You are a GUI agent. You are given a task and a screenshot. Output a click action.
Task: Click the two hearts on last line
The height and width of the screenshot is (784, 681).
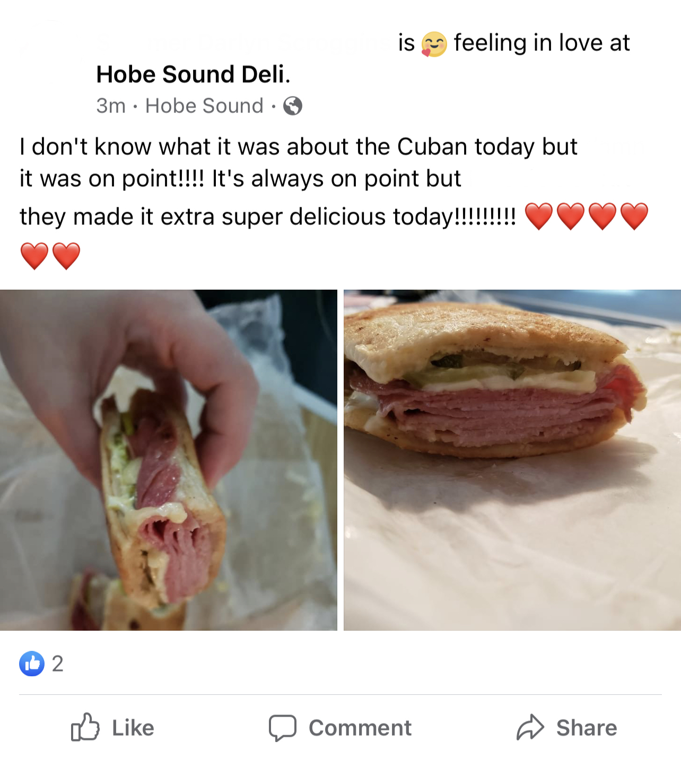(x=50, y=256)
